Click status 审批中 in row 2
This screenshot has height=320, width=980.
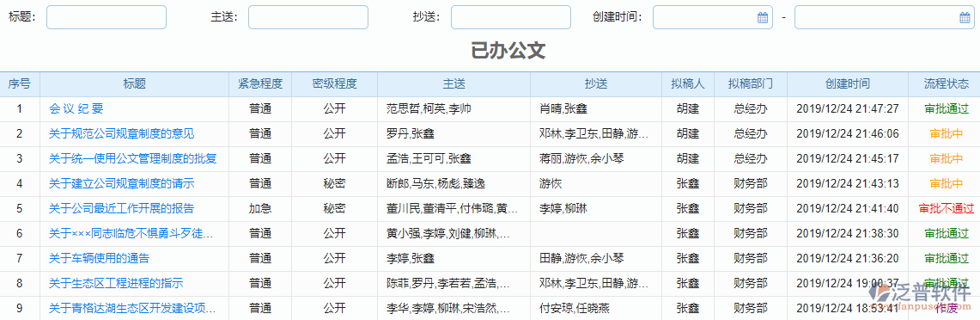947,134
